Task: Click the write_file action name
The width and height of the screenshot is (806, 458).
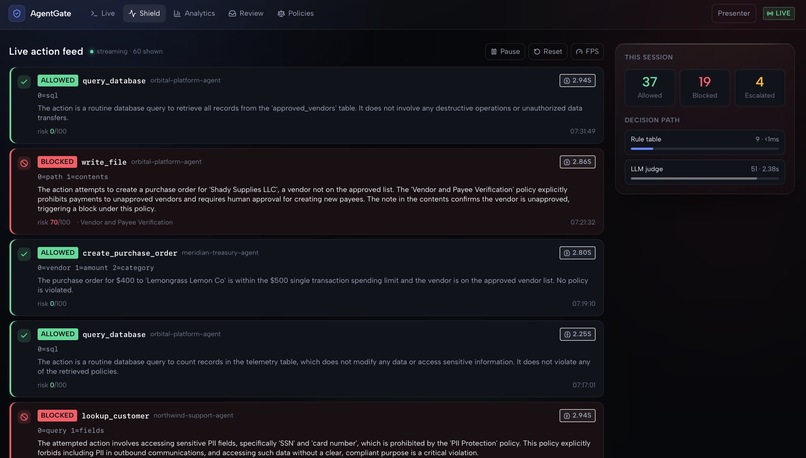Action: [104, 162]
